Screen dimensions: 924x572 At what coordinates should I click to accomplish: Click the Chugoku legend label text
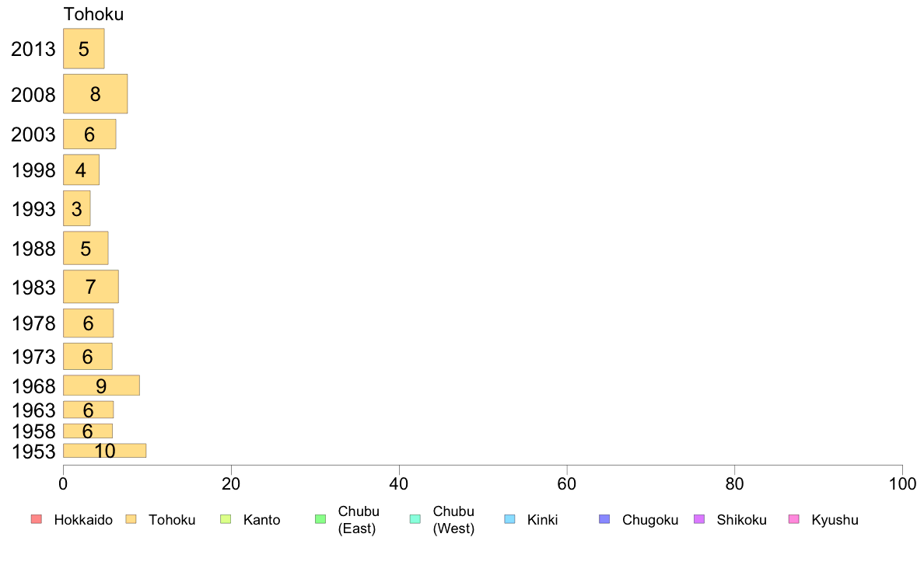[x=650, y=520]
